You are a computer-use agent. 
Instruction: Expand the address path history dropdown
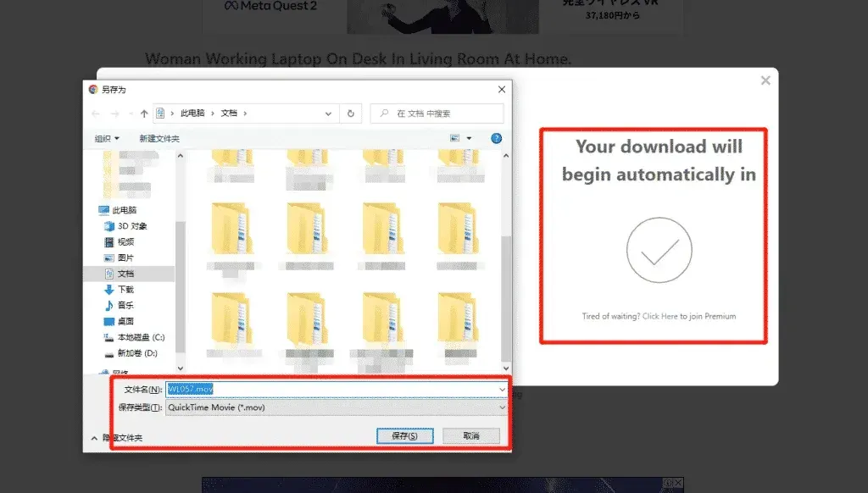(x=328, y=114)
